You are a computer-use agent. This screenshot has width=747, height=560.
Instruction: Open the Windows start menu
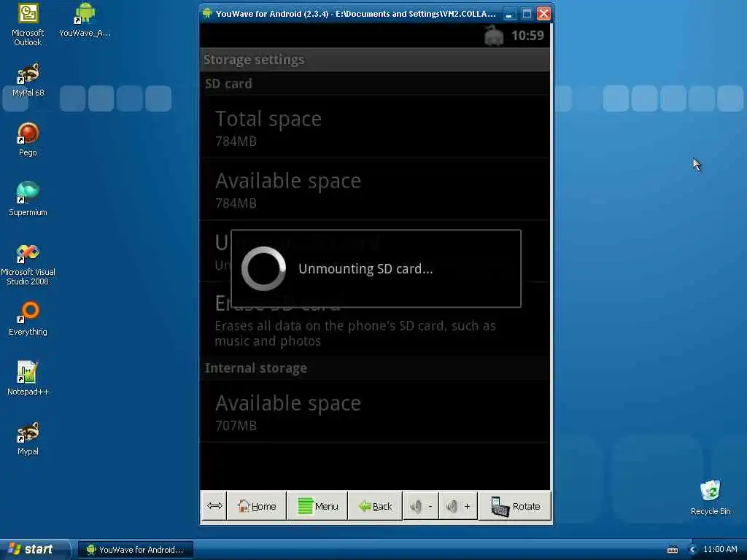pos(34,549)
